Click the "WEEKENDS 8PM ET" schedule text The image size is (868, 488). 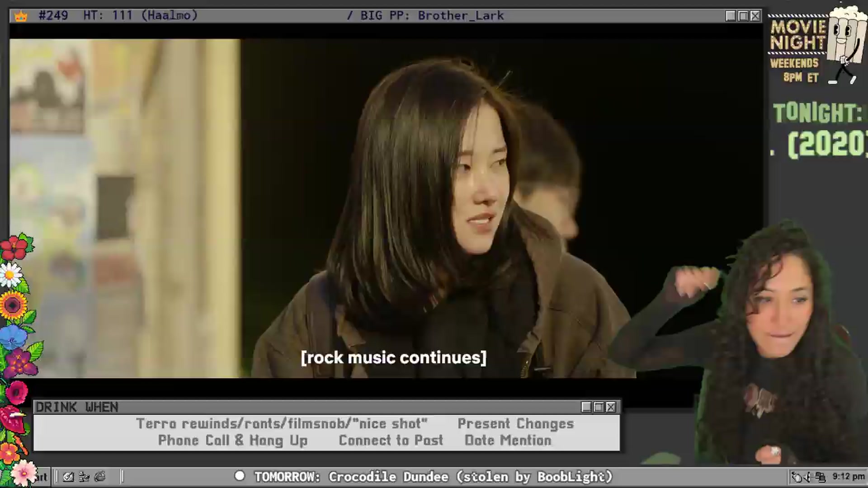point(795,70)
